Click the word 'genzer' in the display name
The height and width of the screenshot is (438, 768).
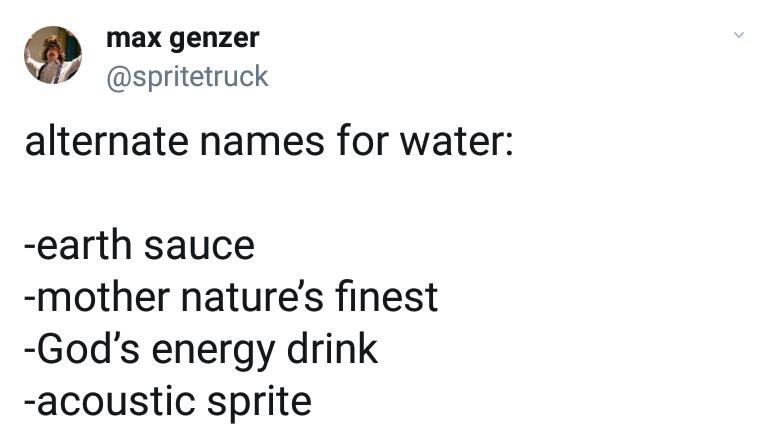click(x=214, y=40)
